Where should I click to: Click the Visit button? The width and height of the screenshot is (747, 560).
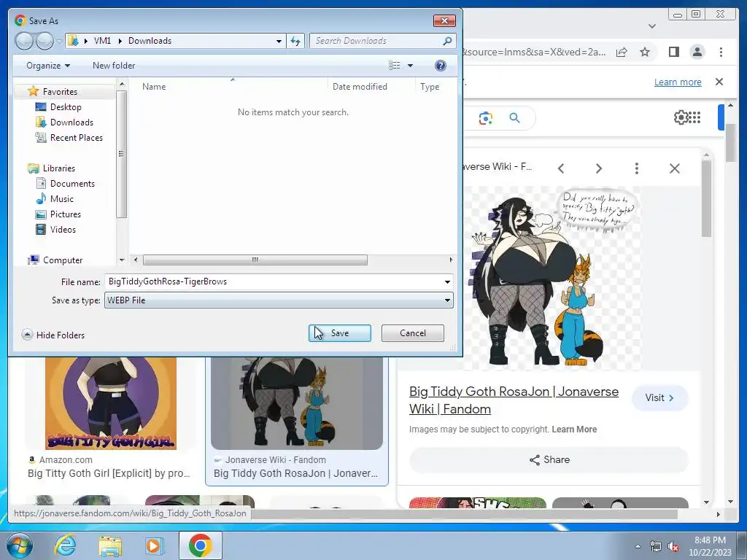tap(659, 397)
